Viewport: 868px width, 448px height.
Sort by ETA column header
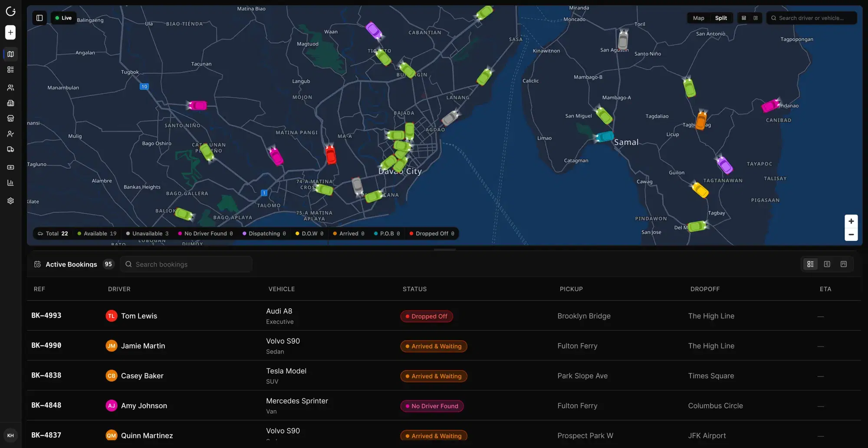coord(825,289)
